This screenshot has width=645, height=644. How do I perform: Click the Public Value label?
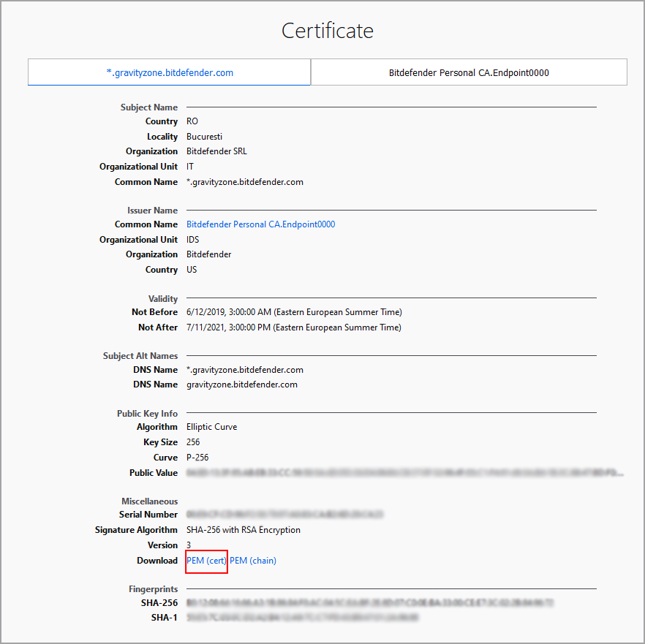click(154, 472)
